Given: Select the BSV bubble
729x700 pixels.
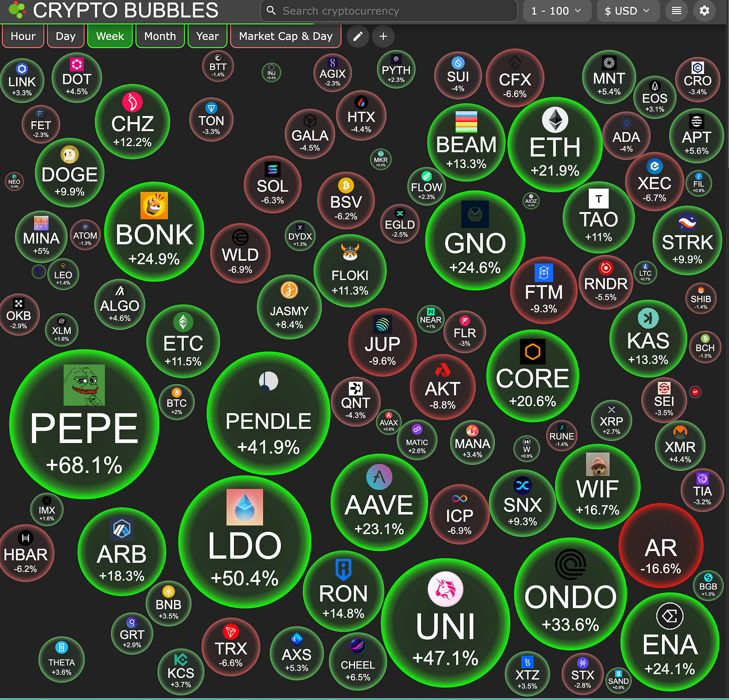Looking at the screenshot, I should [346, 201].
